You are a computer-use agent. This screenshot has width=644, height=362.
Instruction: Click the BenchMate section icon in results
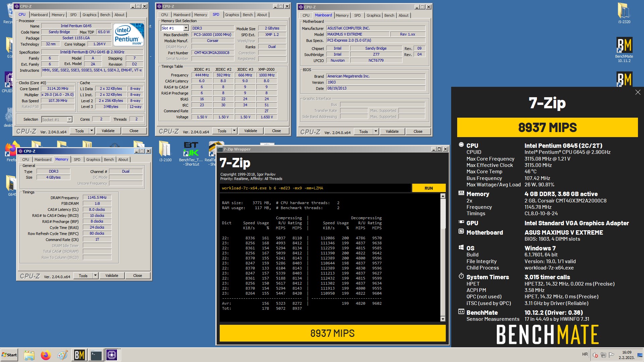click(461, 312)
